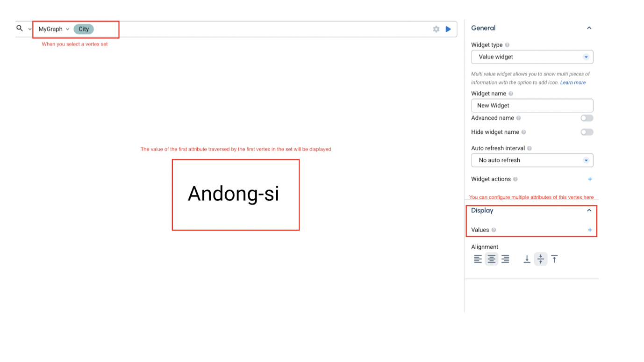Click the Widget name text field

click(x=532, y=106)
